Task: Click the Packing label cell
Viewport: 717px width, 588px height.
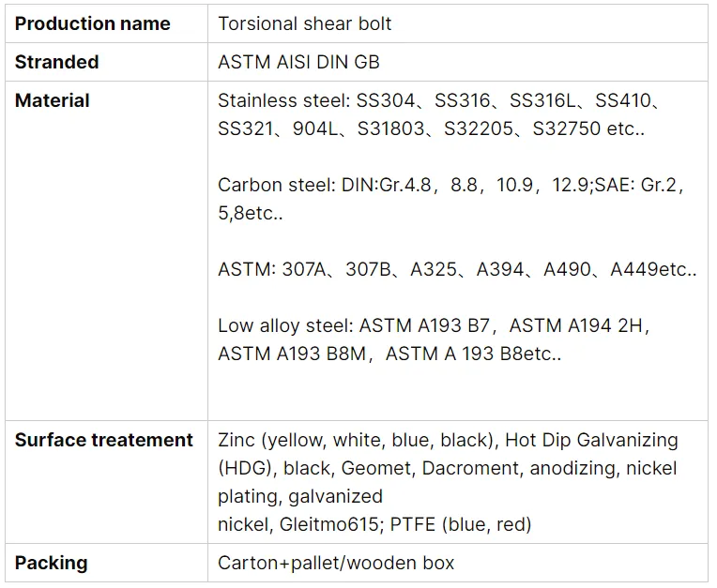Action: click(x=52, y=563)
